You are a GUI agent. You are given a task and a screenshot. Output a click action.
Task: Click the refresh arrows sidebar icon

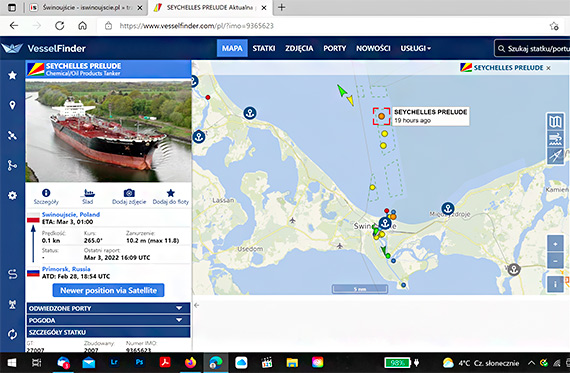12,334
